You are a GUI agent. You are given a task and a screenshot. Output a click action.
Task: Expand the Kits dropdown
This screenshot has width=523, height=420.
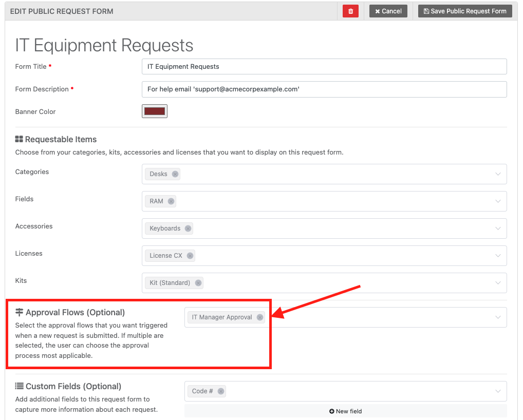point(497,282)
